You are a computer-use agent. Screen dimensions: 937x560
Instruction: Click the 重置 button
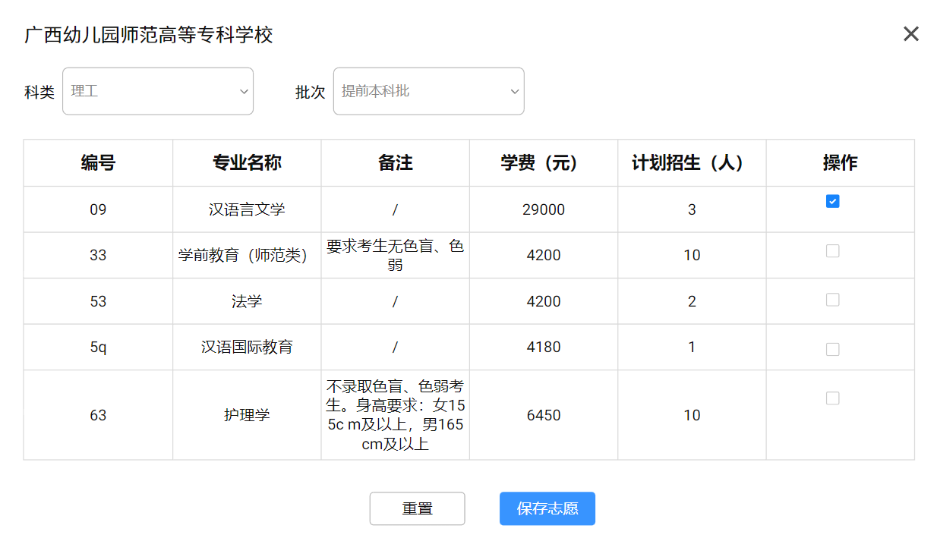click(x=417, y=508)
